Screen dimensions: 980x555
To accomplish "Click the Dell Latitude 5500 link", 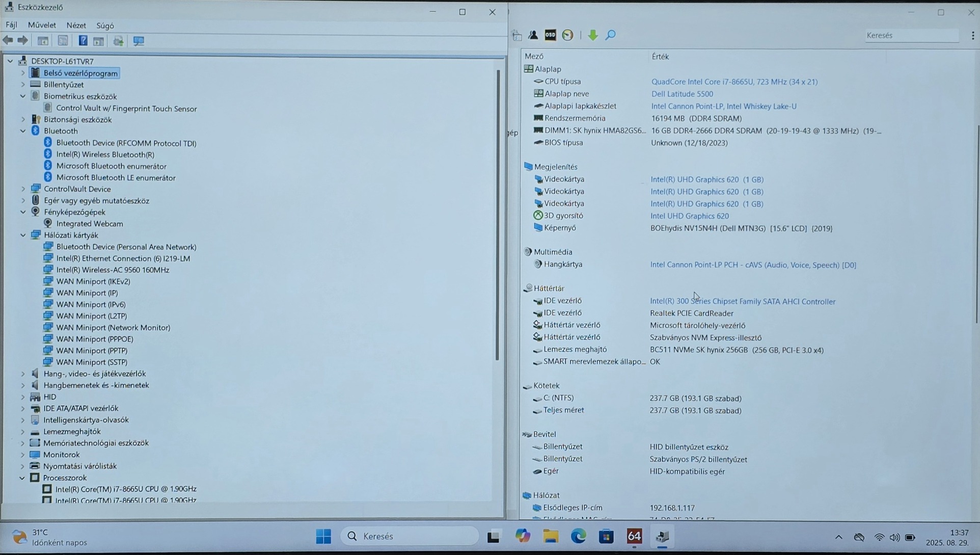I will point(682,94).
